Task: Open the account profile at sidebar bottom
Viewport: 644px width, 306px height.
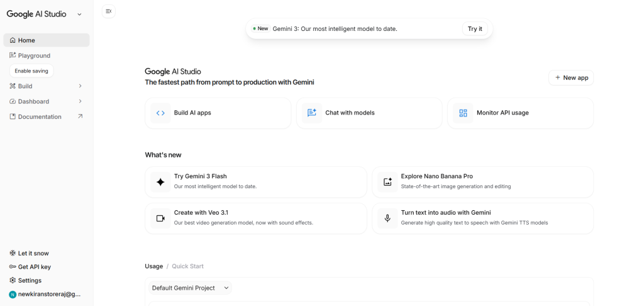Action: tap(45, 294)
